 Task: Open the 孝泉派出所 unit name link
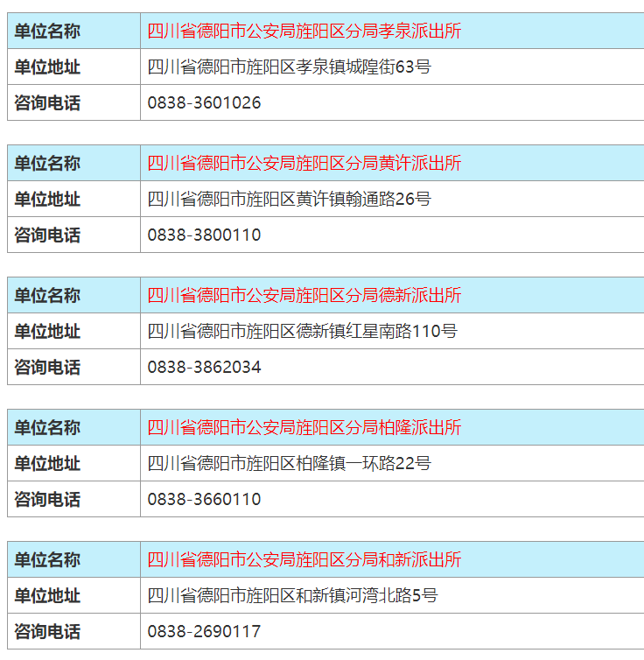(304, 32)
